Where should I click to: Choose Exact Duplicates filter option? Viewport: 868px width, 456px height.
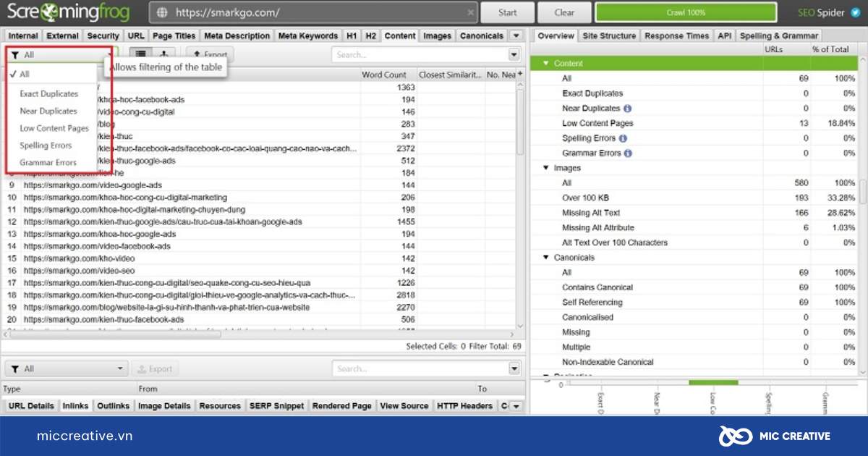(x=49, y=94)
